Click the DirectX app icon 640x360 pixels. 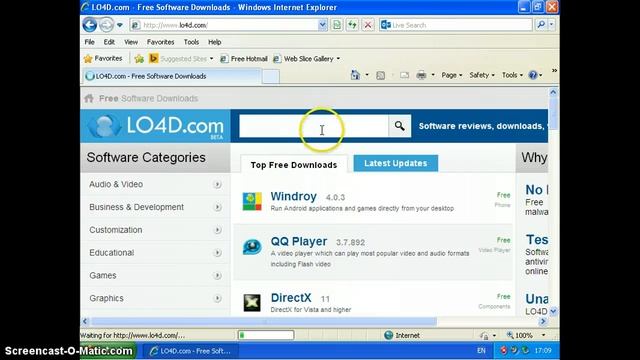click(x=252, y=303)
